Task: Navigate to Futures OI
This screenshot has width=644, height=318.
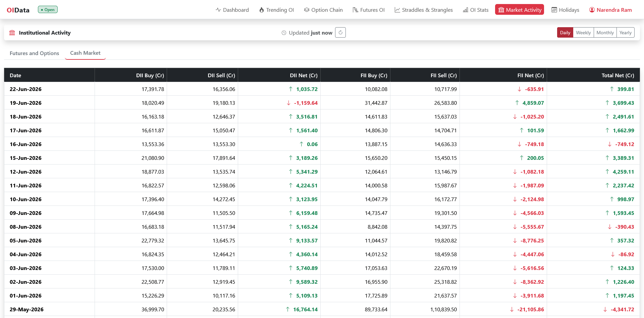Action: (x=369, y=10)
